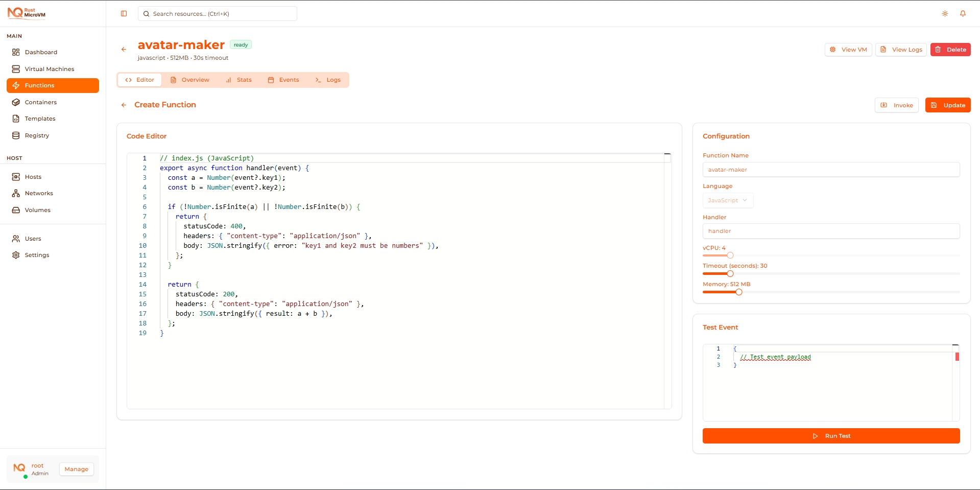
Task: Toggle light/dark theme
Action: tap(945, 14)
